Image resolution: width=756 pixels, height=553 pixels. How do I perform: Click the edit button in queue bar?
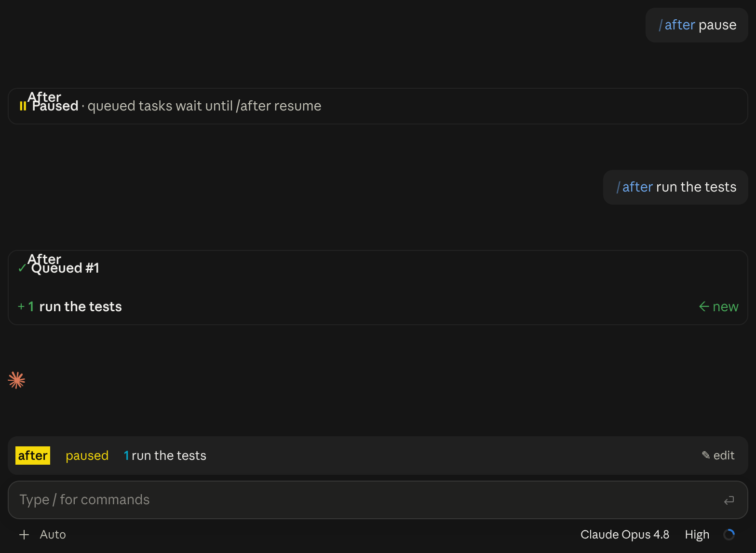(718, 456)
